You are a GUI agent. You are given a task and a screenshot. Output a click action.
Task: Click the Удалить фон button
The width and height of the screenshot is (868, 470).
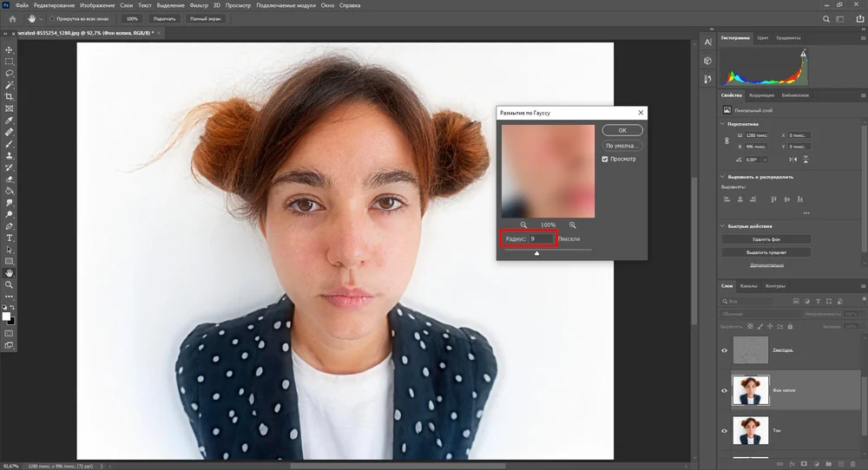click(766, 239)
